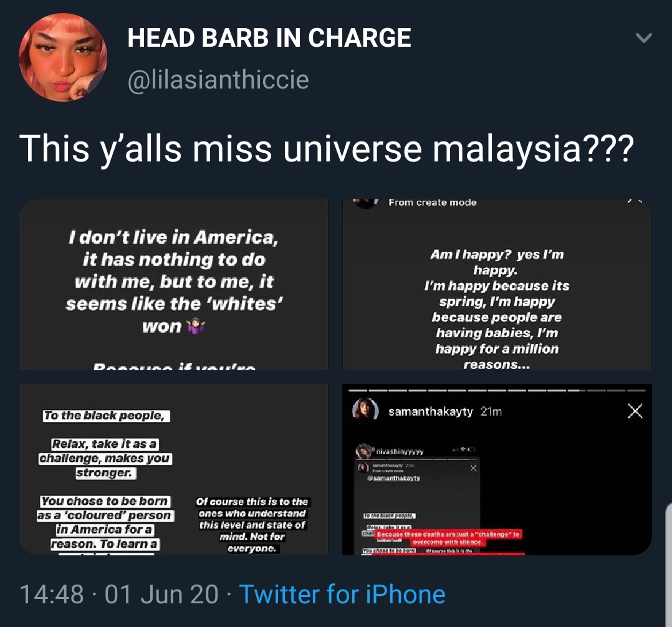672x627 pixels.
Task: Tap the samanthakayty username in story
Action: click(430, 411)
